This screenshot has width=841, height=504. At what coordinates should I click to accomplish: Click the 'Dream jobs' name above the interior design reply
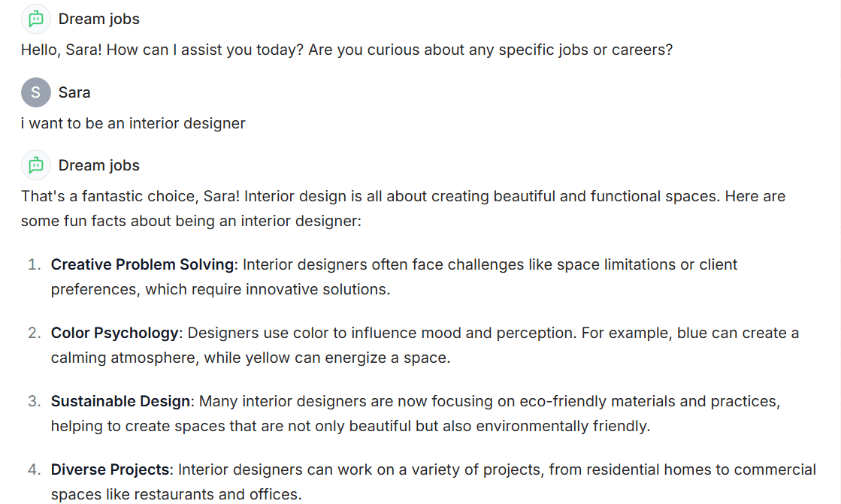click(98, 165)
